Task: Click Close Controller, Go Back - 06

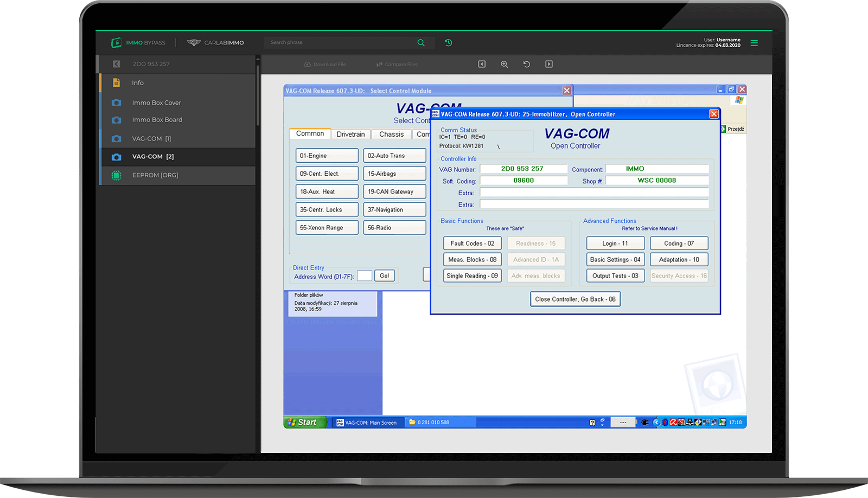Action: [x=575, y=299]
